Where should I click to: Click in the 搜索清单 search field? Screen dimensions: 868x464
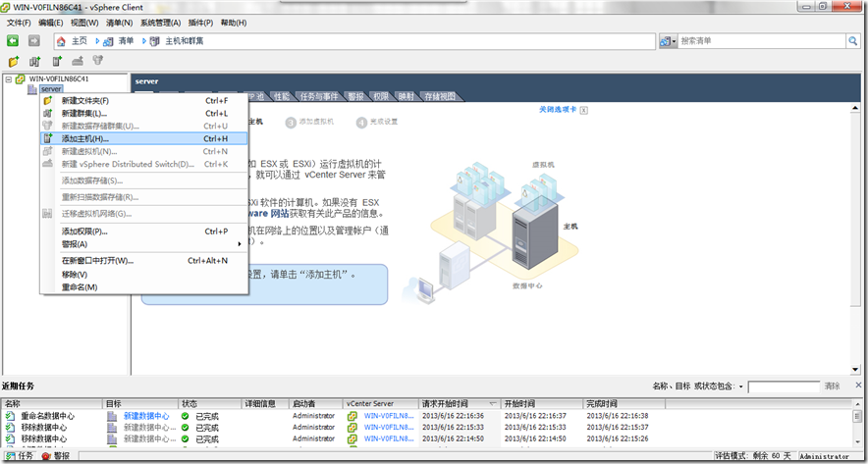pyautogui.click(x=762, y=41)
